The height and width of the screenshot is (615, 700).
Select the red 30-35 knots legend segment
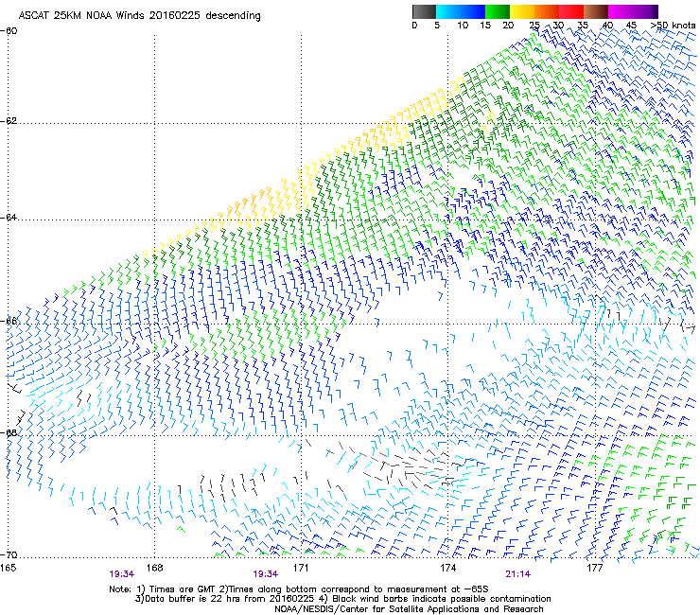pos(571,11)
